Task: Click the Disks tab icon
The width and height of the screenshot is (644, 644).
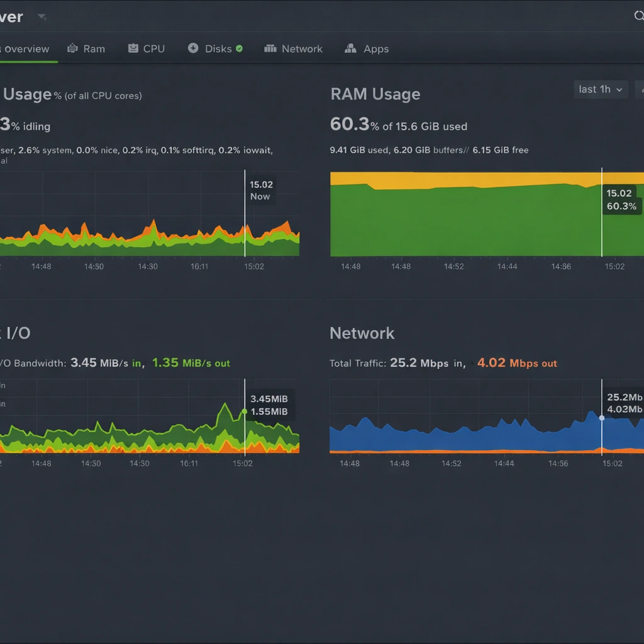Action: click(193, 48)
